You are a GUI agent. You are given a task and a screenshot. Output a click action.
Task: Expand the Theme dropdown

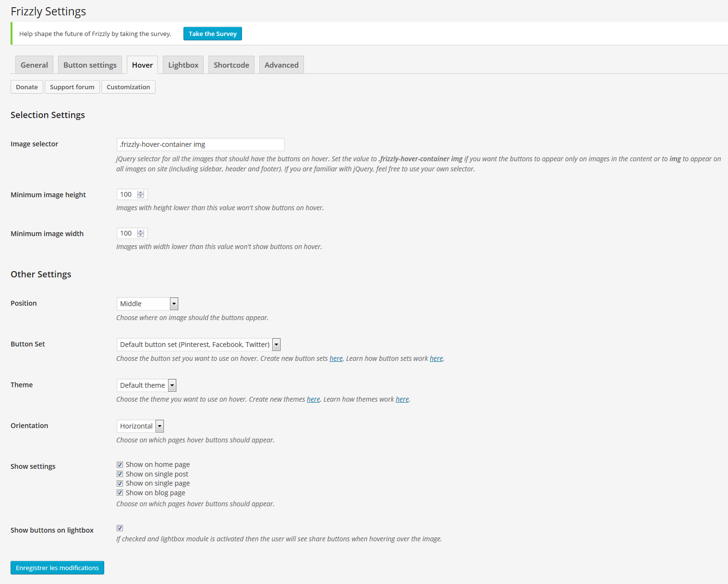click(146, 385)
